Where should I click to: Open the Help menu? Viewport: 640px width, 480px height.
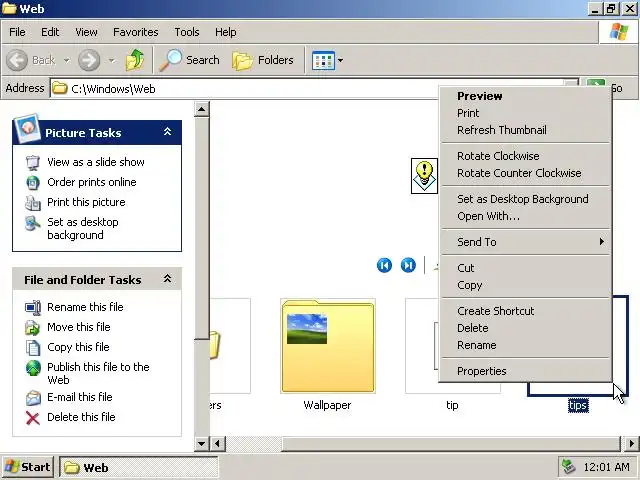tap(226, 32)
